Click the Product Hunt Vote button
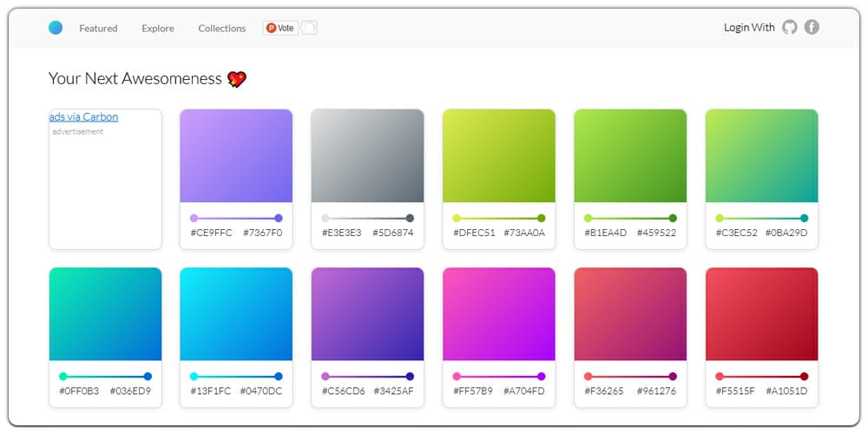Screen dimensions: 868x434 280,28
